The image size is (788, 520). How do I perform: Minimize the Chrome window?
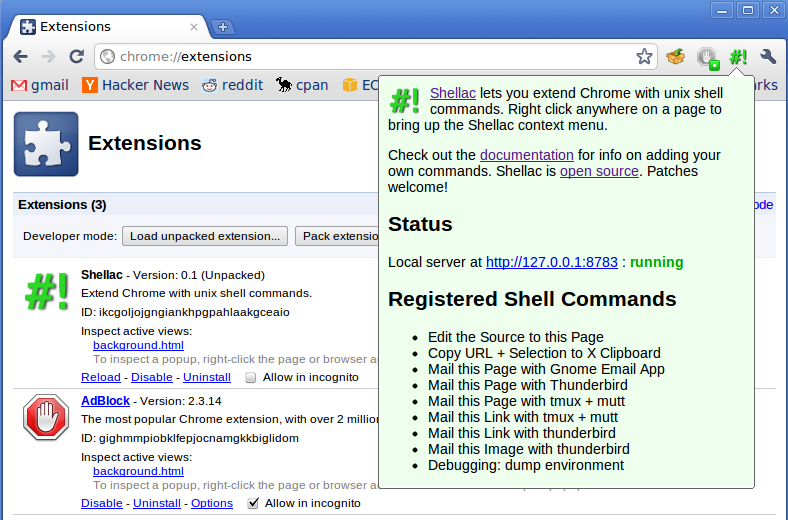[722, 11]
